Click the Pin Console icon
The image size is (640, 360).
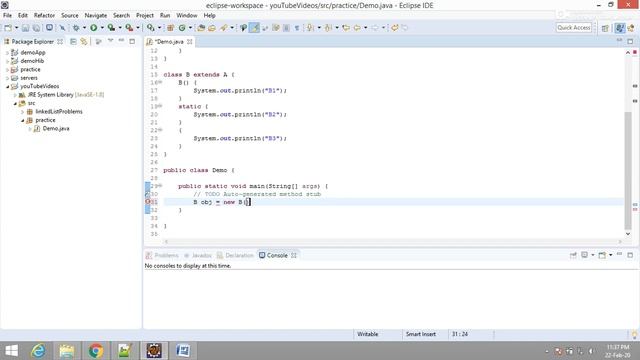pyautogui.click(x=573, y=255)
